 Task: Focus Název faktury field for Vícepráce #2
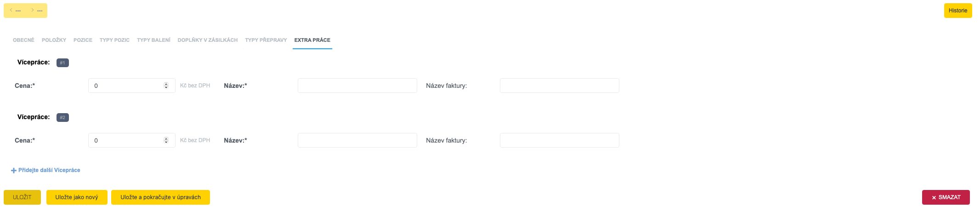[559, 140]
